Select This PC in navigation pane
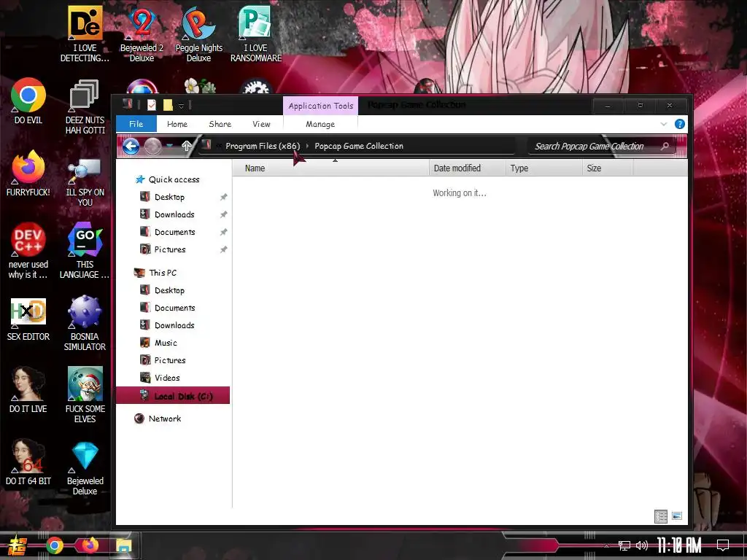Screen dimensions: 747x560 pyautogui.click(x=163, y=273)
